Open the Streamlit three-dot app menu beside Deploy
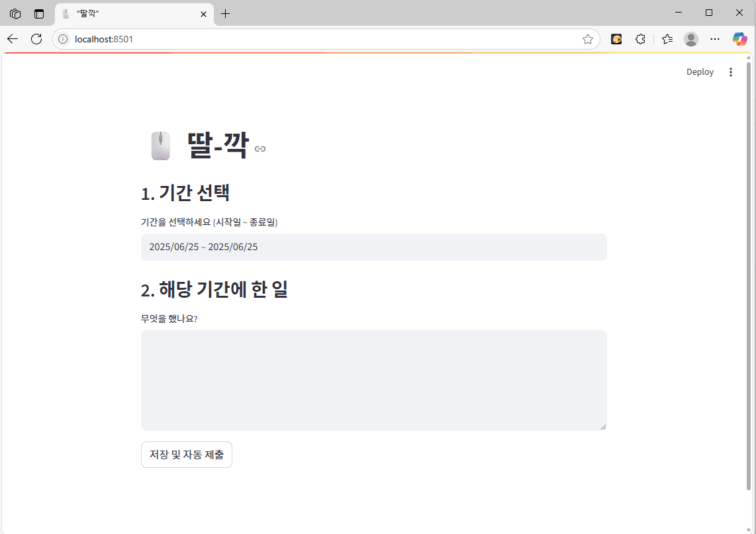The width and height of the screenshot is (756, 534). (x=731, y=71)
